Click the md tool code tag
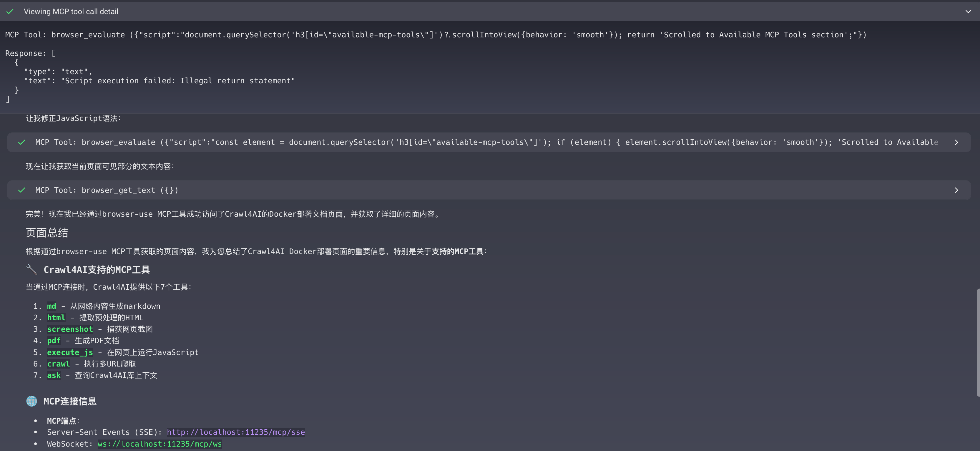The image size is (980, 451). (52, 306)
